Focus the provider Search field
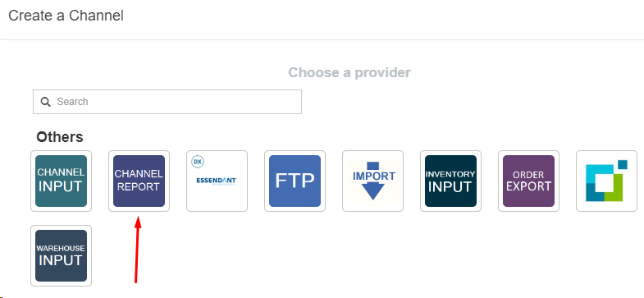Image resolution: width=644 pixels, height=298 pixels. click(x=167, y=102)
